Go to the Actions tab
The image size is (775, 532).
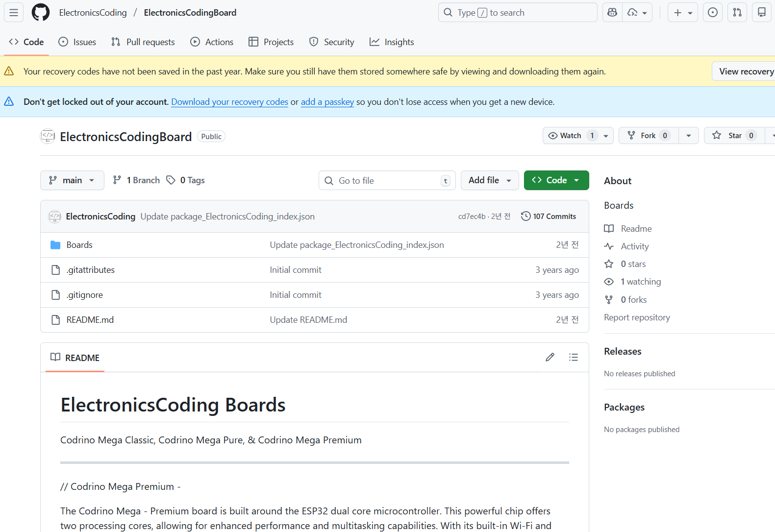pos(212,42)
